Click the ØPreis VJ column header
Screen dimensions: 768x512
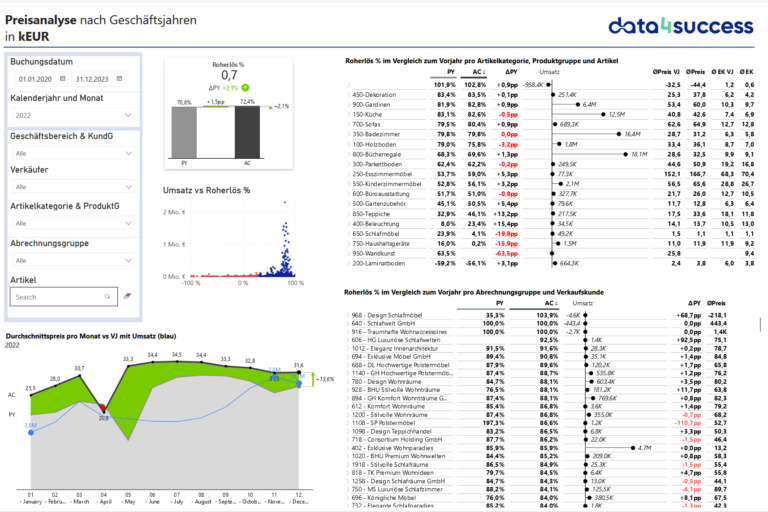pos(666,72)
